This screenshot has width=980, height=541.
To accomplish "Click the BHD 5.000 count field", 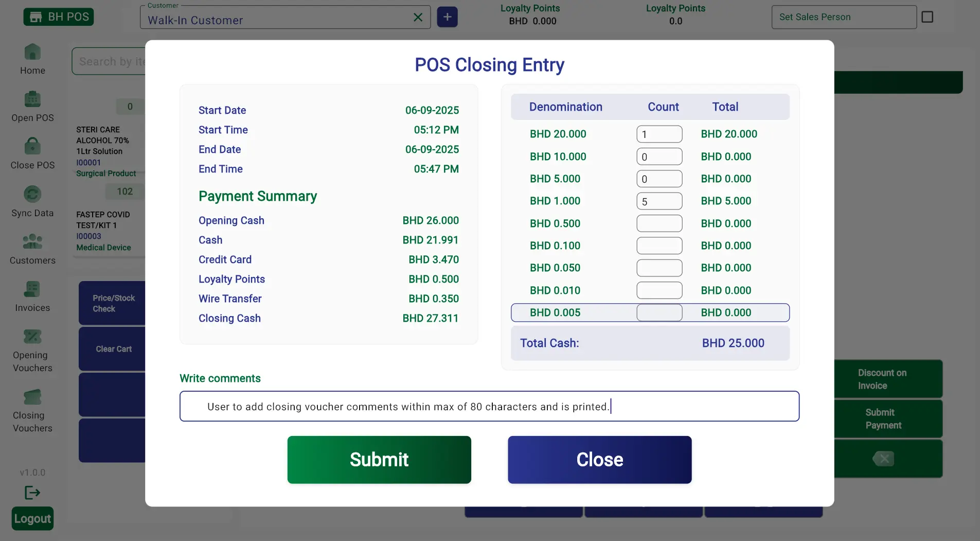I will coord(660,179).
